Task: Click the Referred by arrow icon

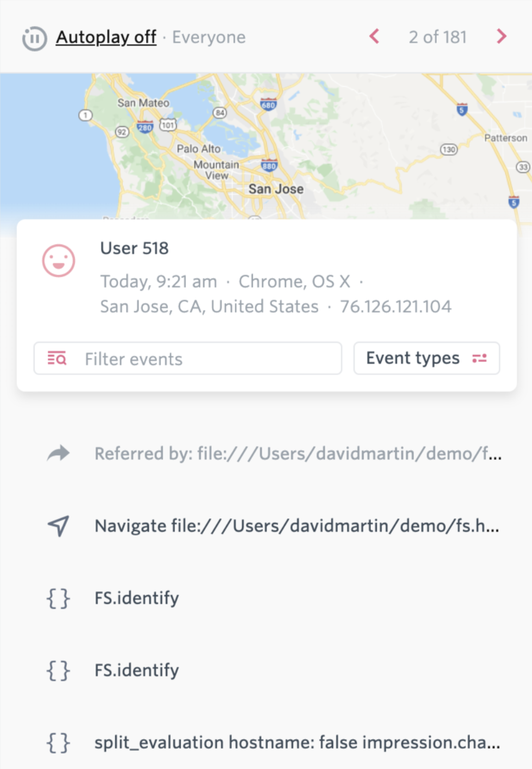Action: pyautogui.click(x=58, y=453)
